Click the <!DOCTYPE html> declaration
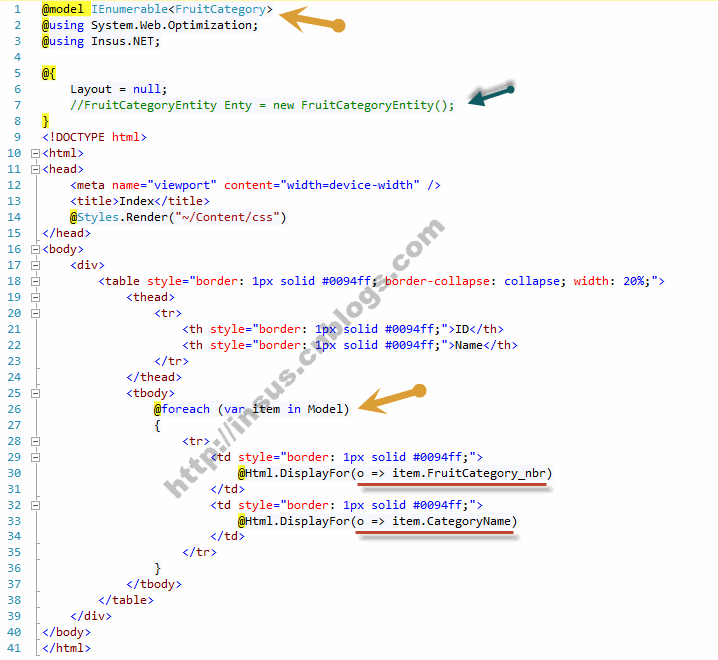 pyautogui.click(x=94, y=137)
